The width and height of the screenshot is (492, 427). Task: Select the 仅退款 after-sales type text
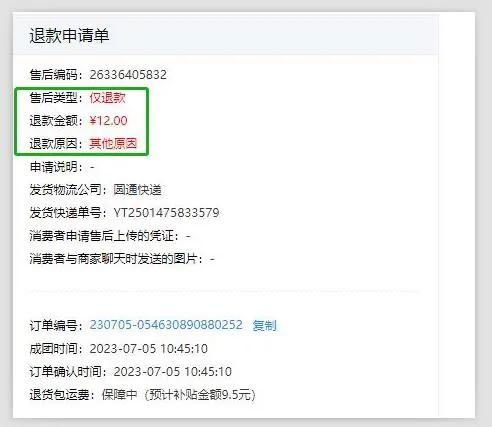(107, 98)
